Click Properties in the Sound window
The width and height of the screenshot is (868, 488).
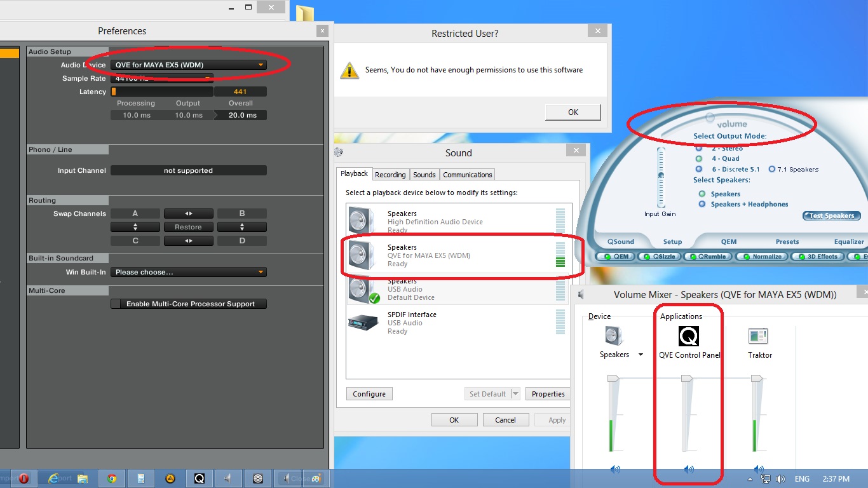[548, 394]
